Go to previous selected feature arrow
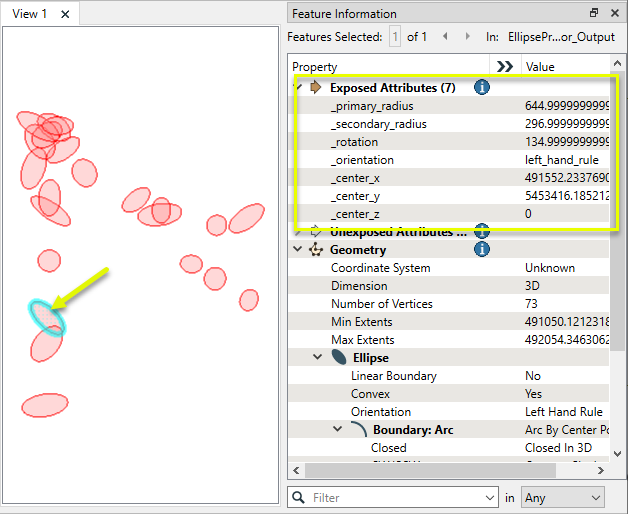 click(443, 37)
